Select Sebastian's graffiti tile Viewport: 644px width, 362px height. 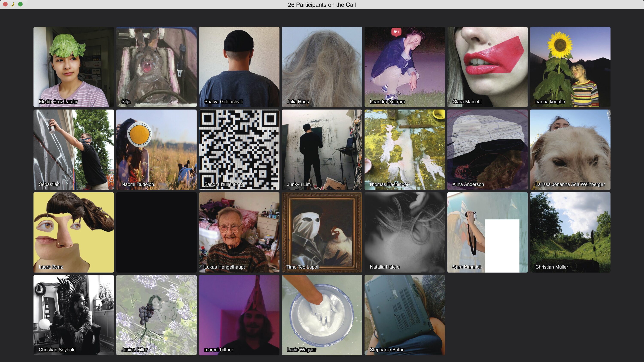(73, 150)
